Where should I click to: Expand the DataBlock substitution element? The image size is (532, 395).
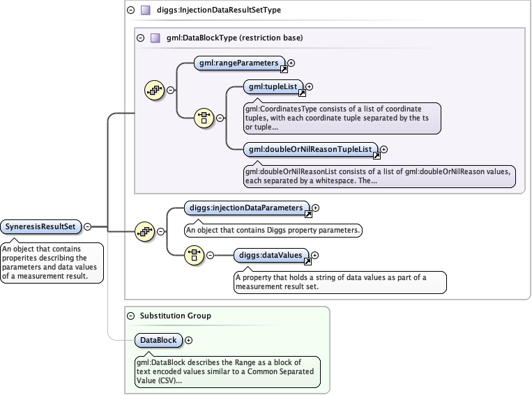pos(188,340)
